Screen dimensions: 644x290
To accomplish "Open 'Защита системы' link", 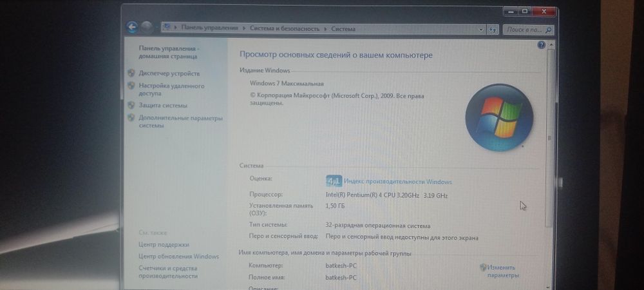I will (x=163, y=106).
